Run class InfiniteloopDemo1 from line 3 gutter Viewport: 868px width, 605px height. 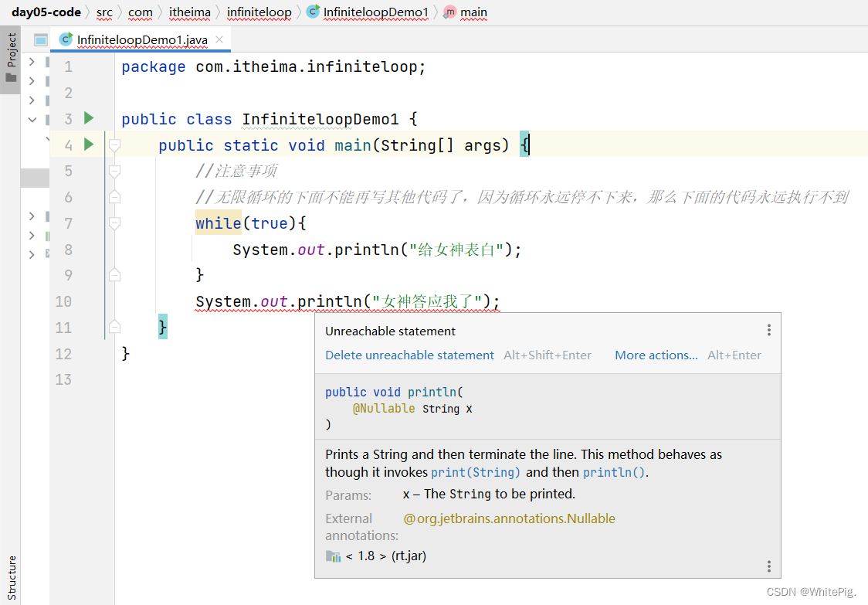tap(89, 118)
